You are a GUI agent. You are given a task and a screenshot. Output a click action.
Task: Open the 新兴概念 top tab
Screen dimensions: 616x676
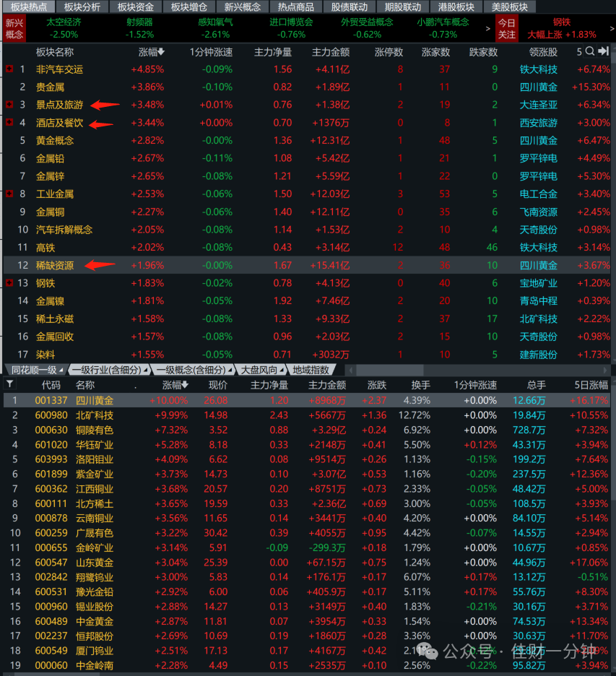(243, 7)
